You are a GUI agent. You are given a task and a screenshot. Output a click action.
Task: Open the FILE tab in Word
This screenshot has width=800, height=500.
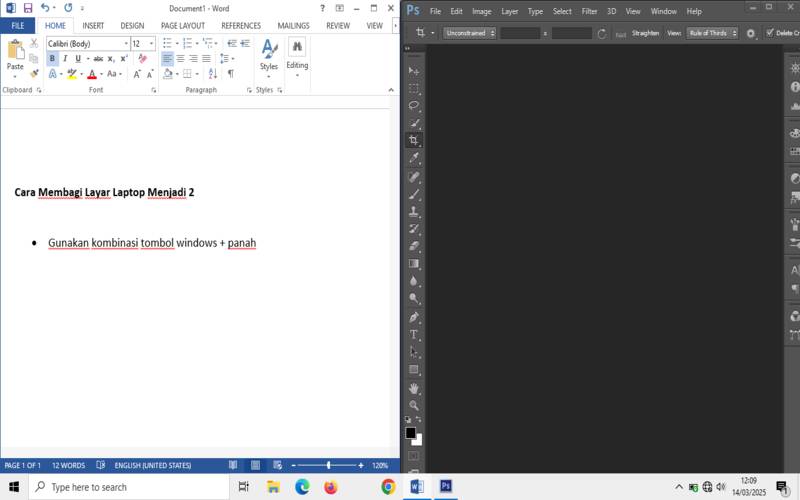[18, 26]
